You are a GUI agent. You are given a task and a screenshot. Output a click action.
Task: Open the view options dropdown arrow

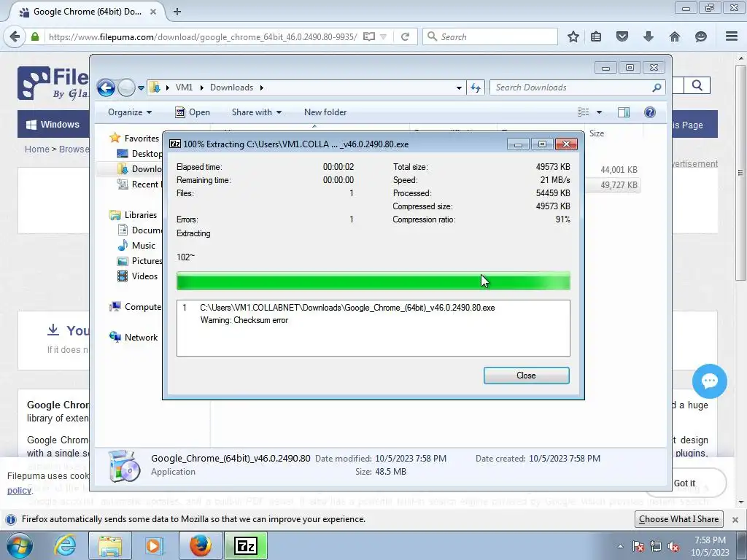pyautogui.click(x=600, y=112)
